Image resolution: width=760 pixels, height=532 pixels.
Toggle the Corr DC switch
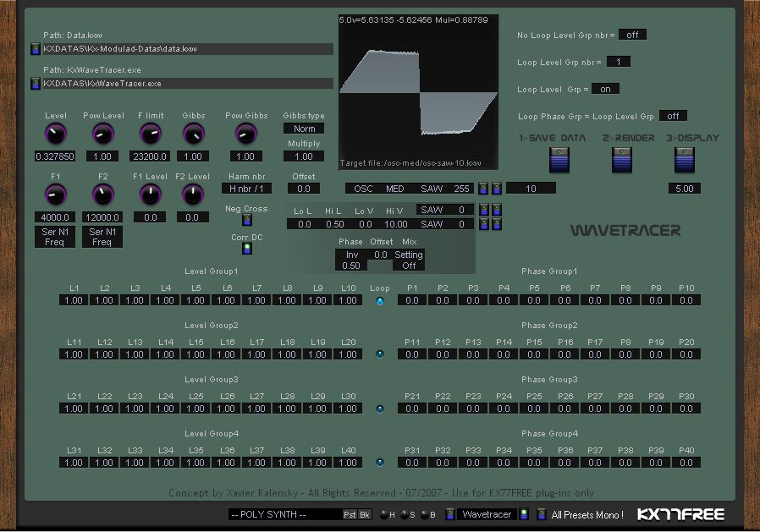click(246, 249)
